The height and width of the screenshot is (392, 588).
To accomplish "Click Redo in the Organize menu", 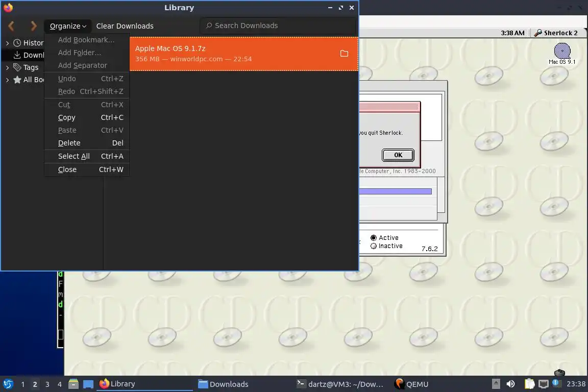I will (87, 91).
